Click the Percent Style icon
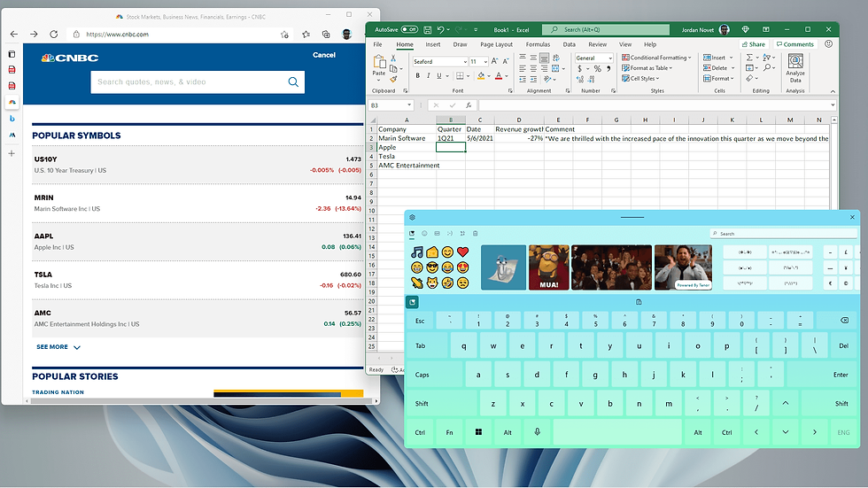The width and height of the screenshot is (868, 488). click(x=597, y=68)
